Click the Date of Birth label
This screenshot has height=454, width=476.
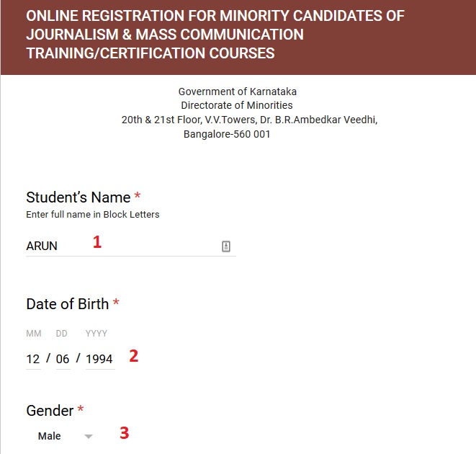(68, 304)
